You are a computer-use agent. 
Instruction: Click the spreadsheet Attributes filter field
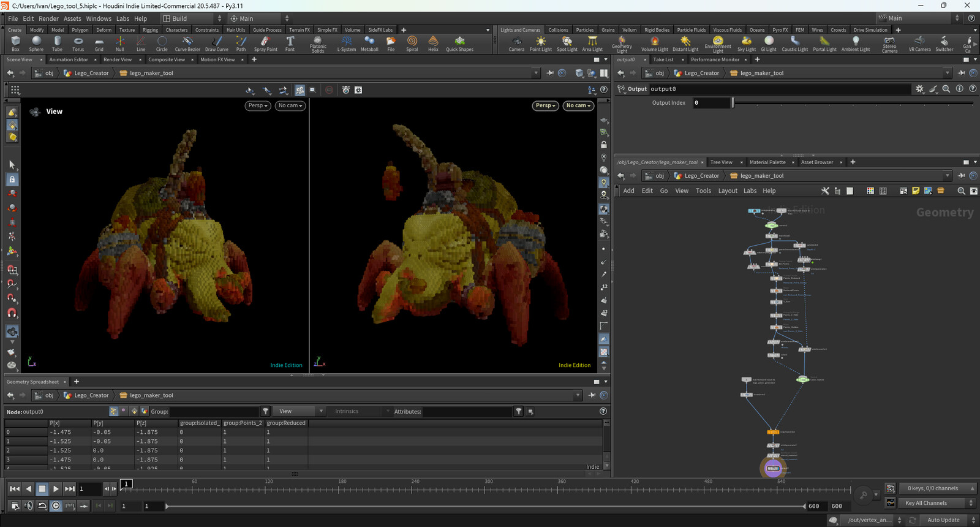(x=467, y=411)
